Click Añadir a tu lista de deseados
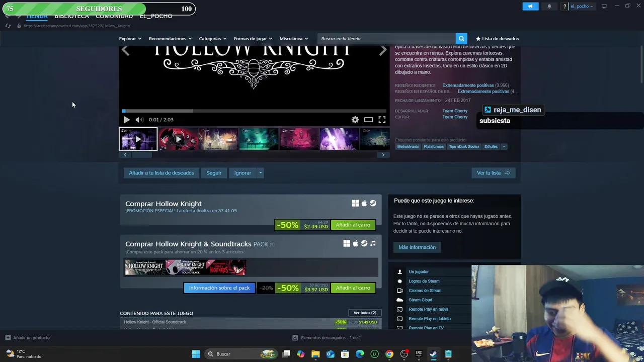 tap(161, 173)
